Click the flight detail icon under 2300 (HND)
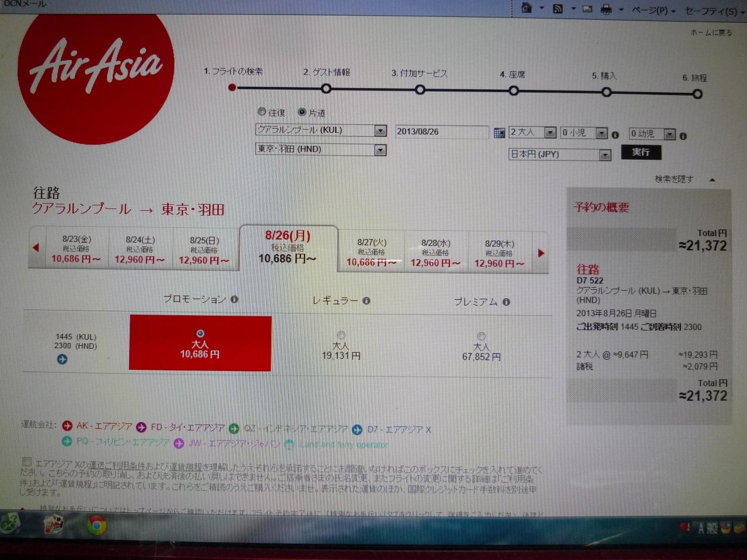This screenshot has height=560, width=747. [x=62, y=359]
